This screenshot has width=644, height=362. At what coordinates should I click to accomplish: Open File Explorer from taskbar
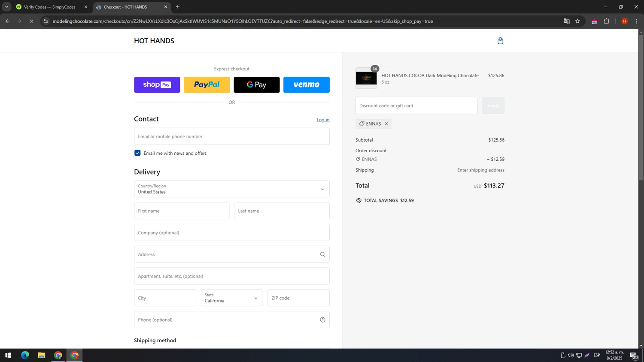[41, 356]
